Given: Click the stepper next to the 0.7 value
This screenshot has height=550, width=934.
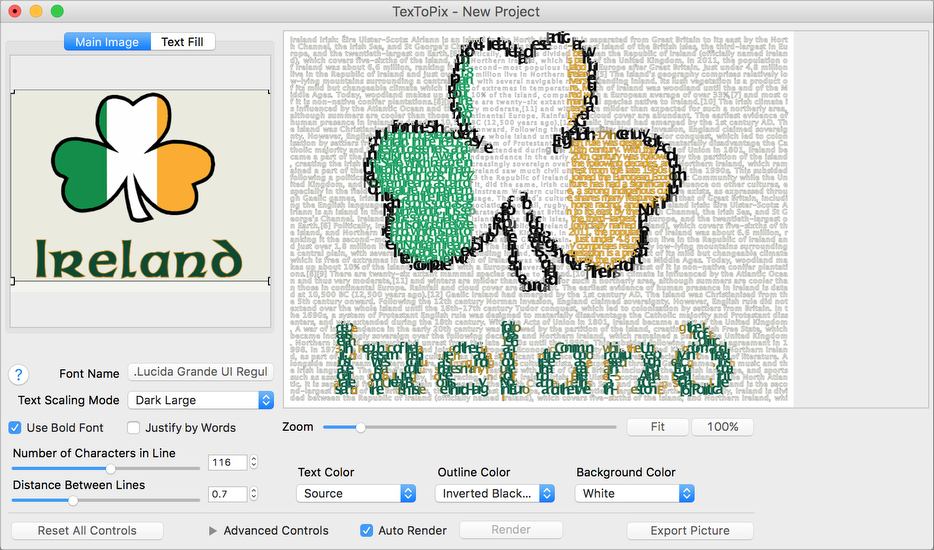Looking at the screenshot, I should (254, 494).
